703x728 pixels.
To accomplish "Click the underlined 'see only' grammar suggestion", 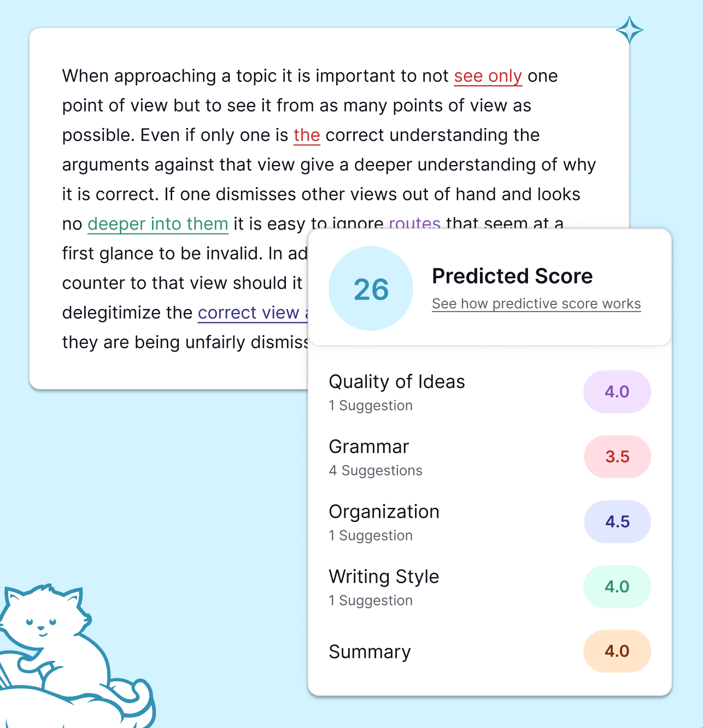I will click(x=488, y=76).
